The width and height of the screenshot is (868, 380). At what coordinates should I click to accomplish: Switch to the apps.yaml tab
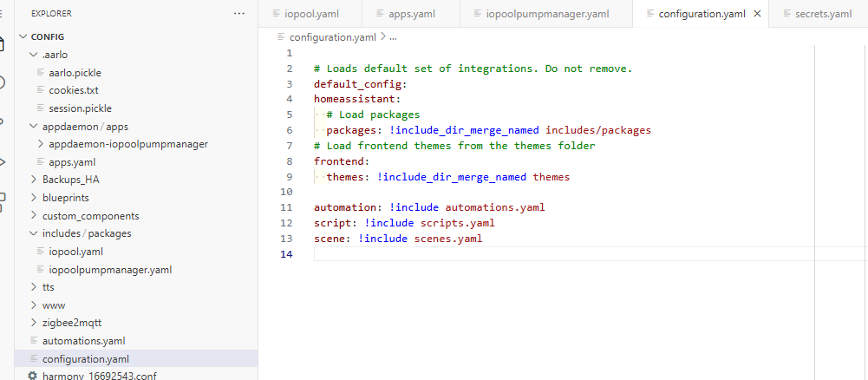(411, 14)
